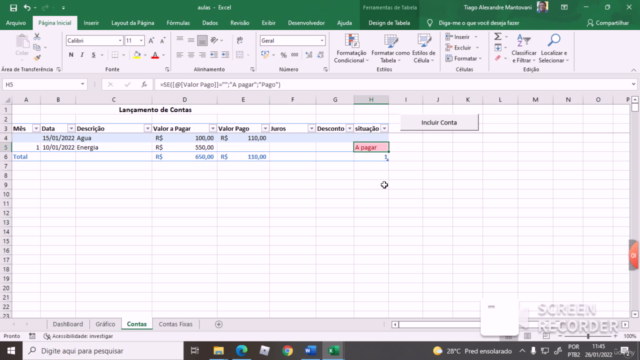The height and width of the screenshot is (360, 640).
Task: Click the Name Box showing H5
Action: [44, 84]
